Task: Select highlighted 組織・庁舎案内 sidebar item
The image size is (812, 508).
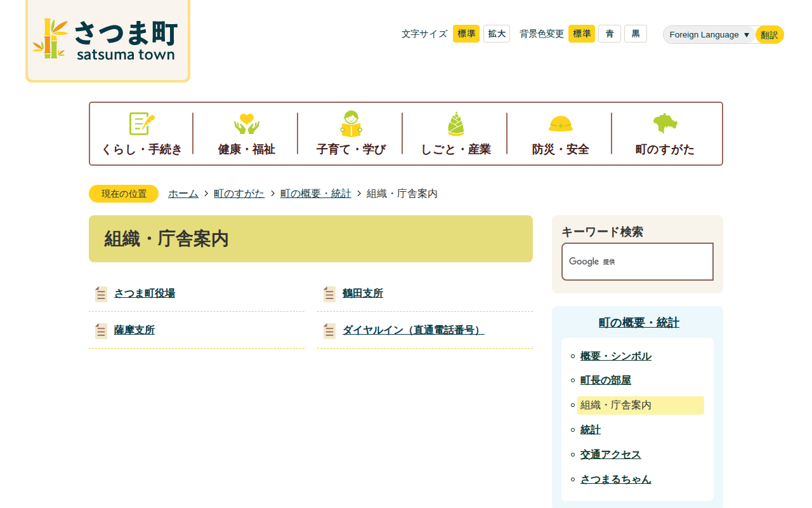Action: click(641, 405)
